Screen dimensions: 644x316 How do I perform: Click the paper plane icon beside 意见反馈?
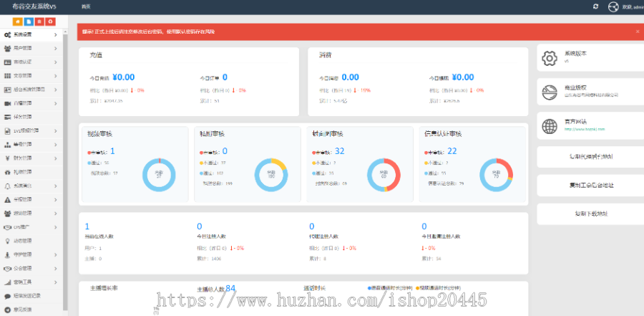click(x=7, y=310)
